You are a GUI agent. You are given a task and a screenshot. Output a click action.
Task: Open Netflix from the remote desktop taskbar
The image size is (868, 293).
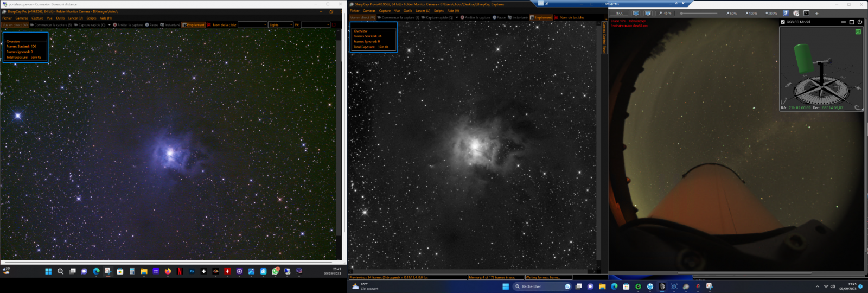(180, 271)
